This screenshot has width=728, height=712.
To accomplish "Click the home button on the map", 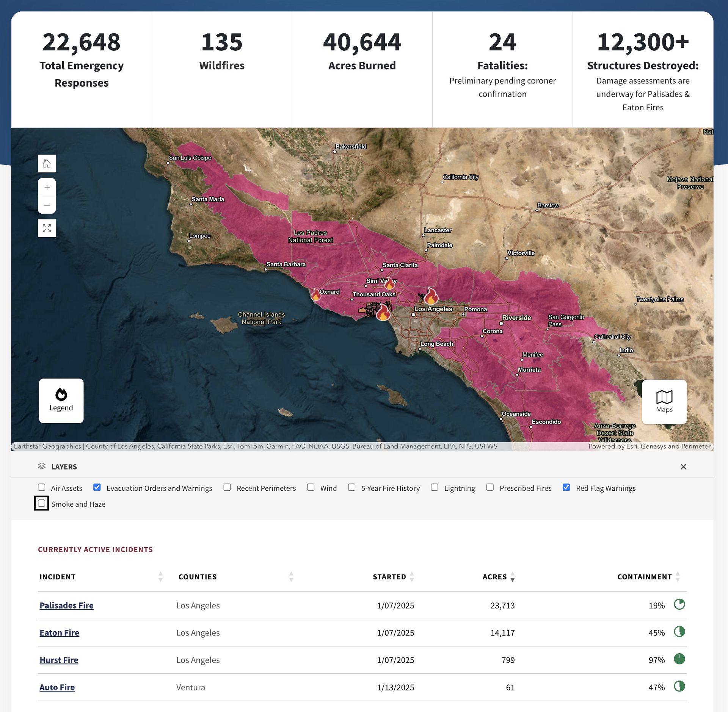I will [47, 163].
